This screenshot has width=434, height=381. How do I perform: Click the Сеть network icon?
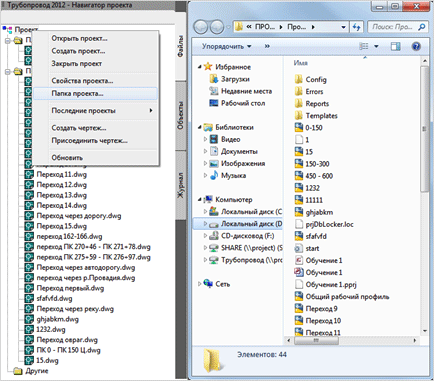pos(208,284)
